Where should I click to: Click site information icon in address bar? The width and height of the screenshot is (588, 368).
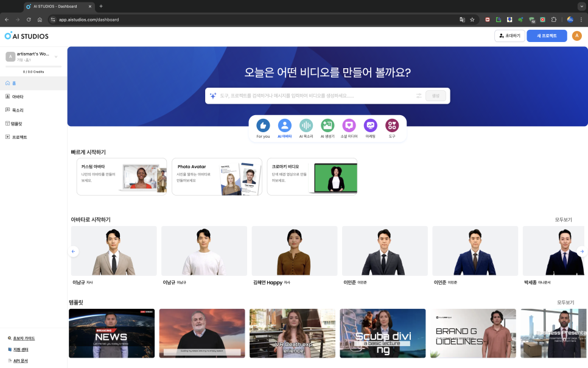pyautogui.click(x=53, y=19)
